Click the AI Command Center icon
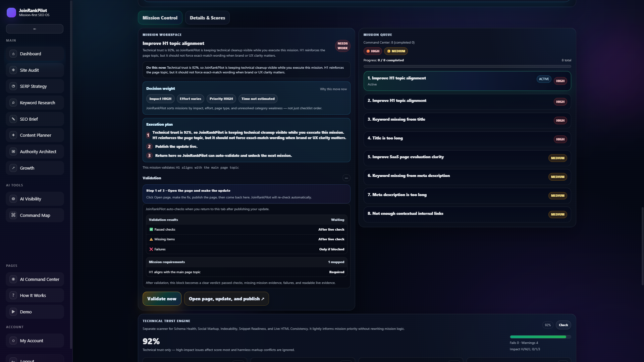Viewport: 644px width, 362px height. 13,279
